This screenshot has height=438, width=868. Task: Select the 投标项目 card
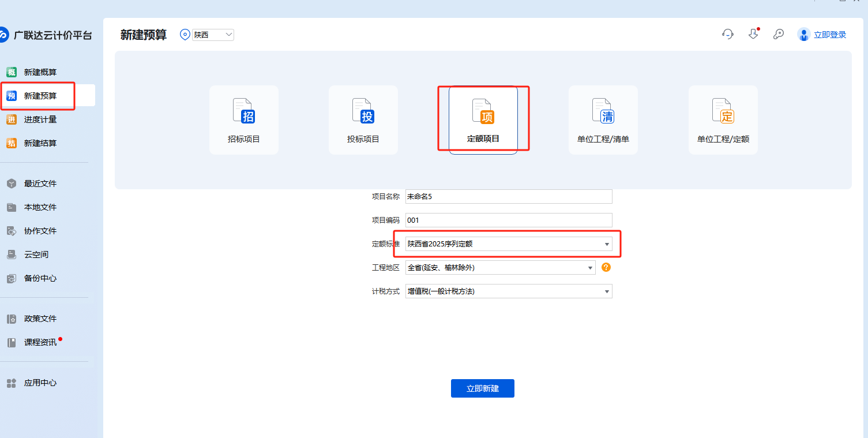tap(363, 120)
